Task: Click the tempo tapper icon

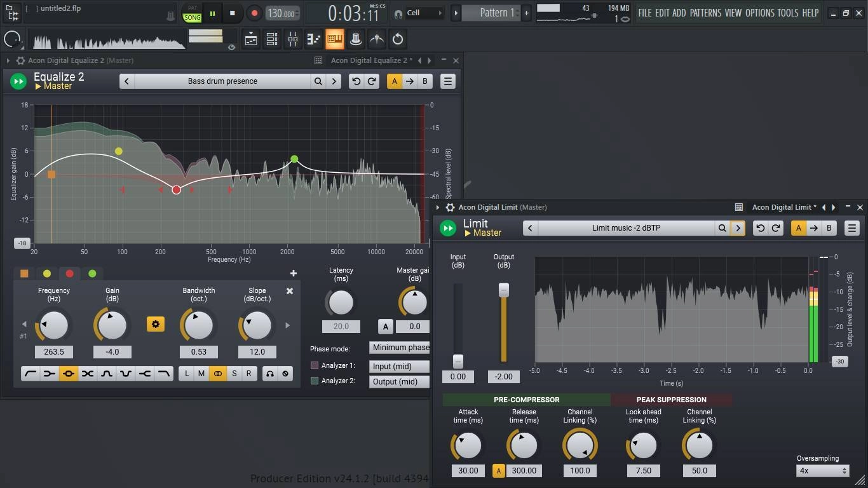Action: [x=377, y=39]
